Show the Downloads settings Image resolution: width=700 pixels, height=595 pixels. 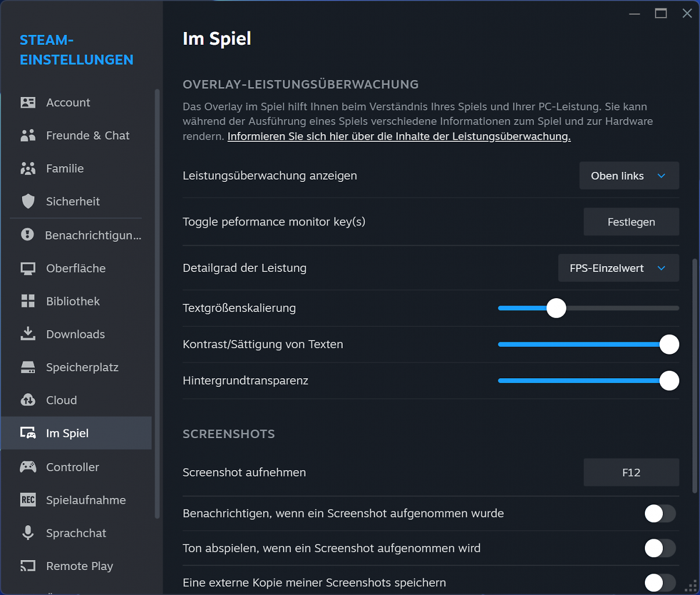click(76, 334)
